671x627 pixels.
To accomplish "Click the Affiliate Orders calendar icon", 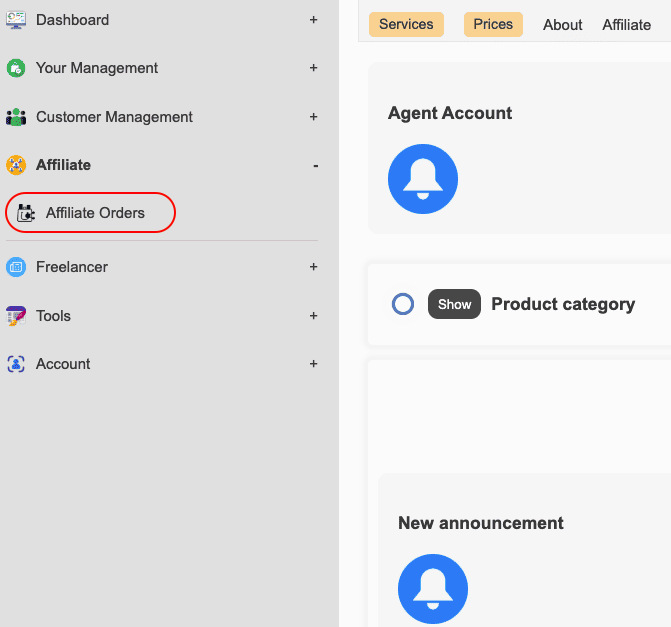I will (x=26, y=213).
